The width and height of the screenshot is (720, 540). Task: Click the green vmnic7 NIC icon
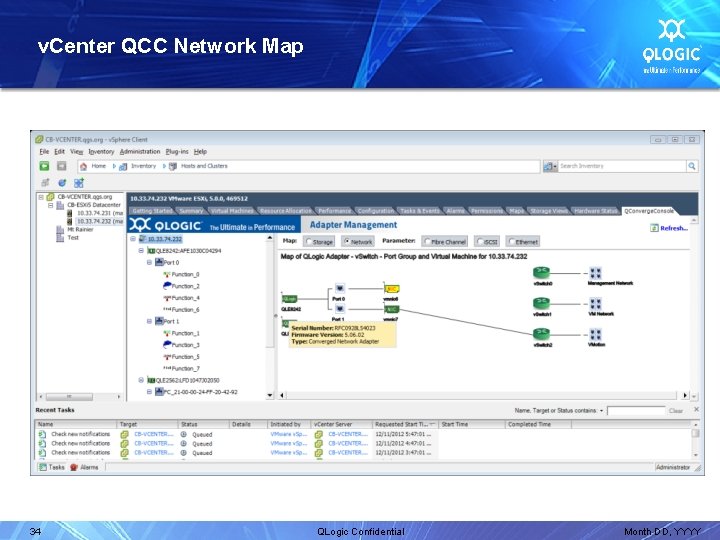(391, 309)
